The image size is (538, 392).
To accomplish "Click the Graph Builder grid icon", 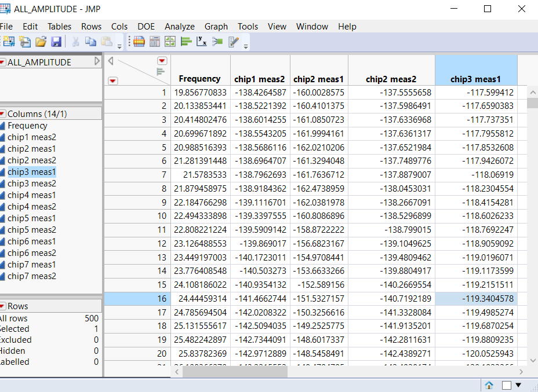I will coord(170,42).
